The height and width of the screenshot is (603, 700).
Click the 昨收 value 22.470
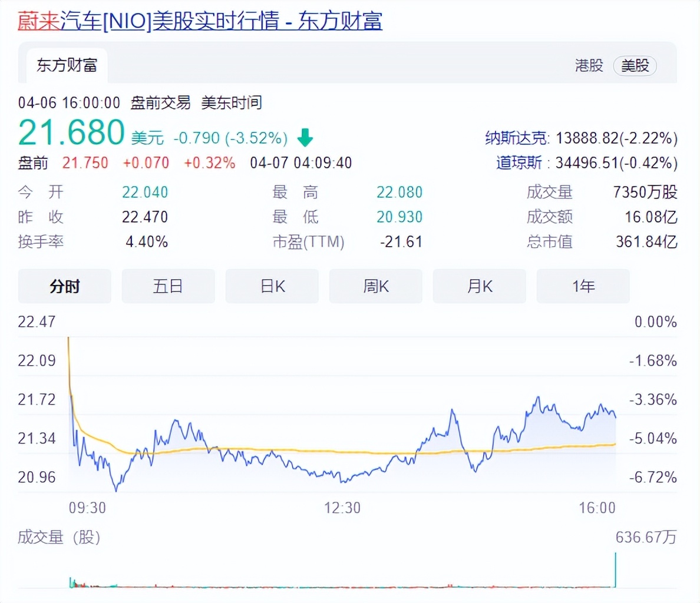point(145,217)
